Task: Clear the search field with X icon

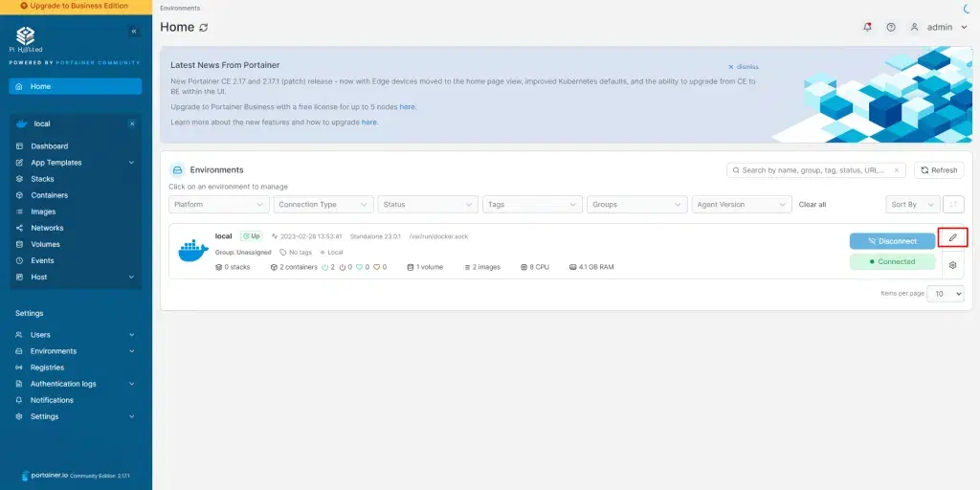Action: [897, 170]
